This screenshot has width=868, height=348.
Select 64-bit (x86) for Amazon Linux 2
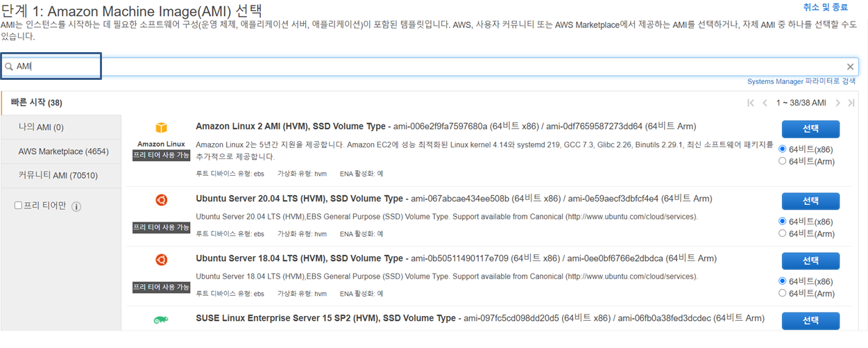[x=783, y=149]
